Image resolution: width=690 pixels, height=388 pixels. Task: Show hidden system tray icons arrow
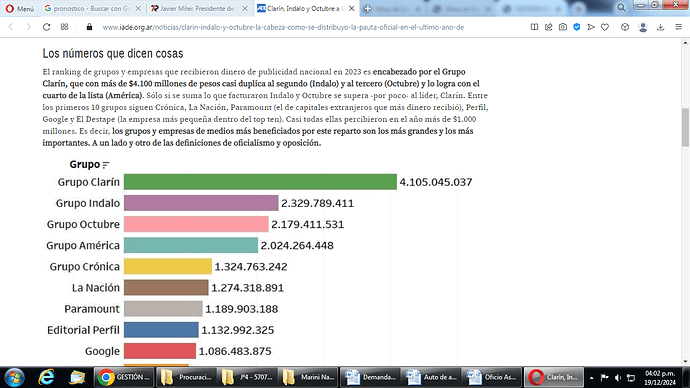coord(591,378)
